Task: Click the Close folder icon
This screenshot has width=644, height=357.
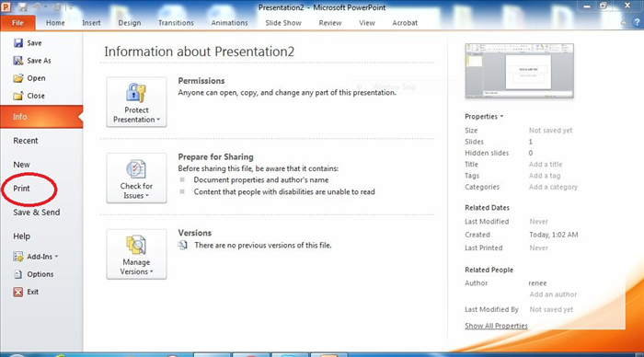Action: [18, 96]
